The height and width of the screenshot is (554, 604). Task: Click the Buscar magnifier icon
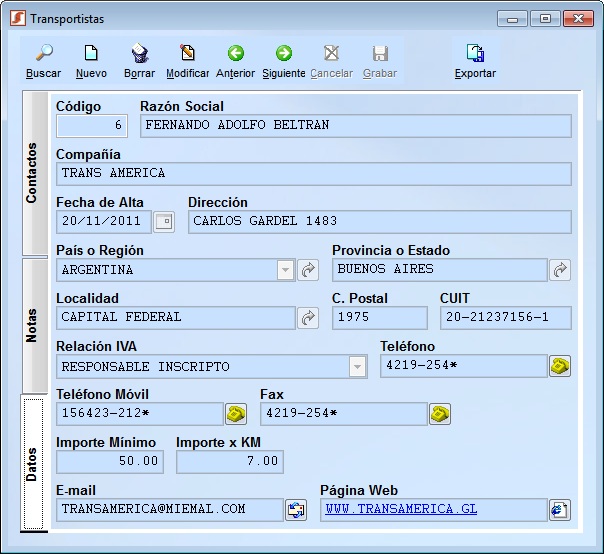coord(44,53)
